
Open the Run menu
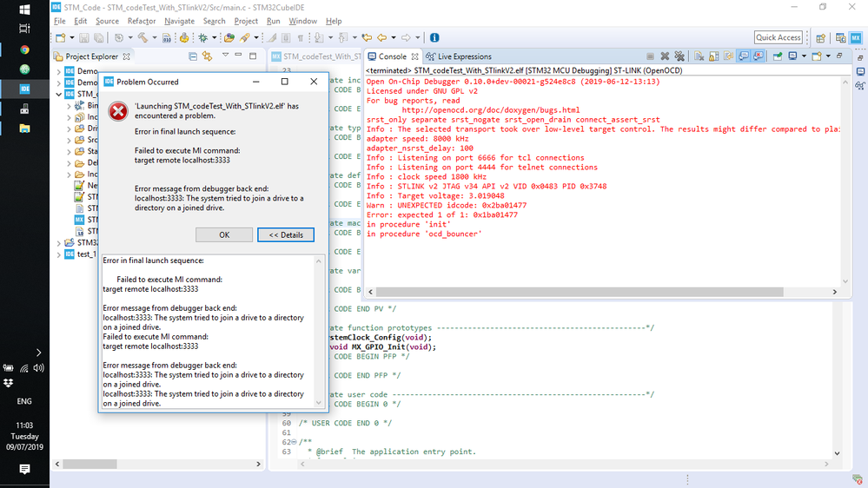tap(274, 21)
